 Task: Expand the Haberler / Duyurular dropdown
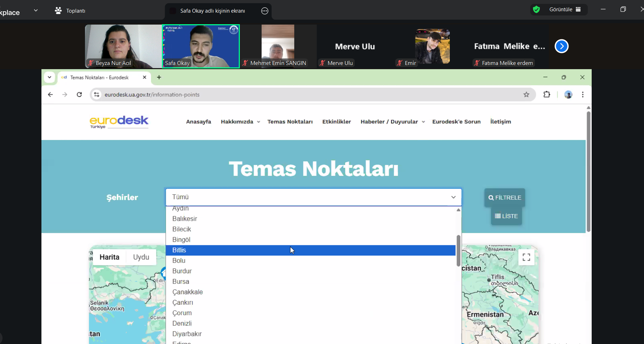393,122
